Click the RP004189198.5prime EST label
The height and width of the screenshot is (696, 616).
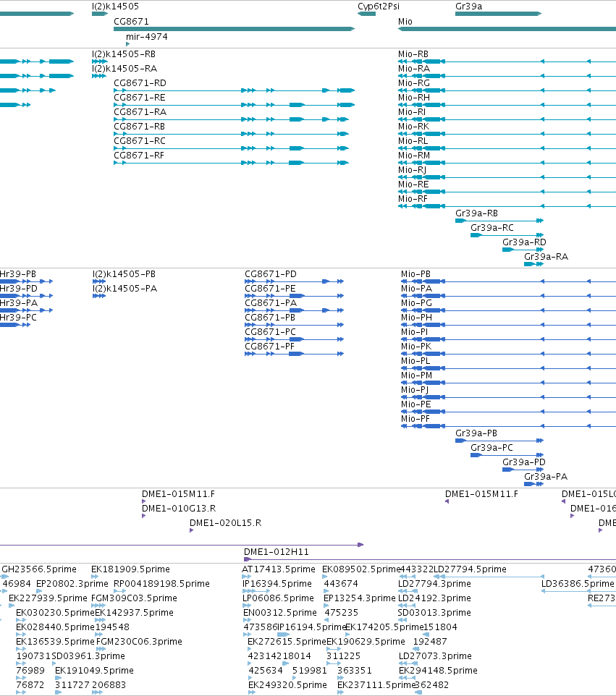click(x=161, y=584)
